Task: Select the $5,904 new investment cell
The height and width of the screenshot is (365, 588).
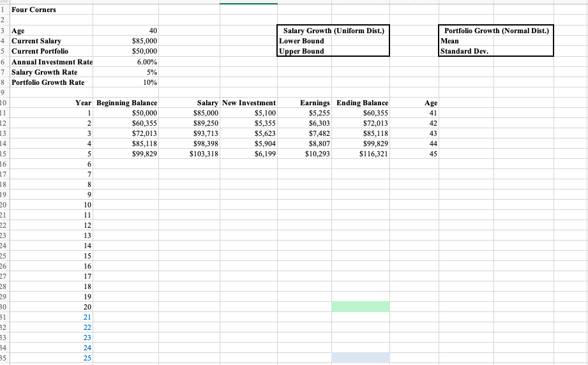Action: [248, 143]
